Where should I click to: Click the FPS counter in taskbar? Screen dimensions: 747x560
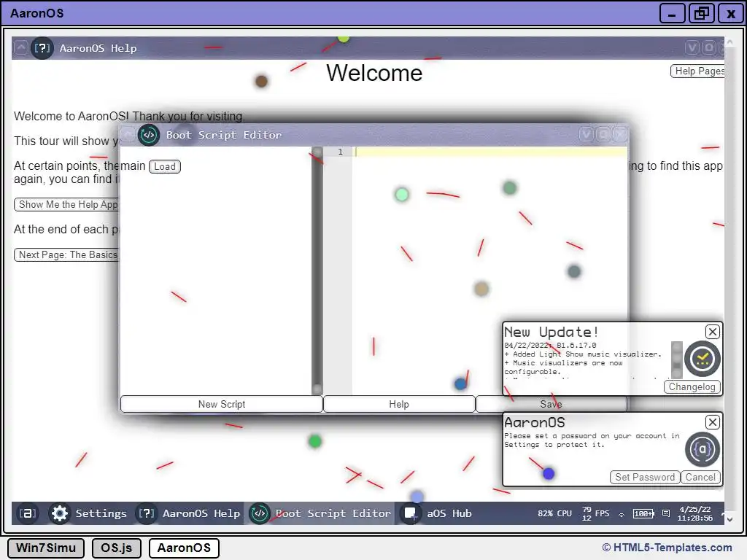tap(595, 513)
